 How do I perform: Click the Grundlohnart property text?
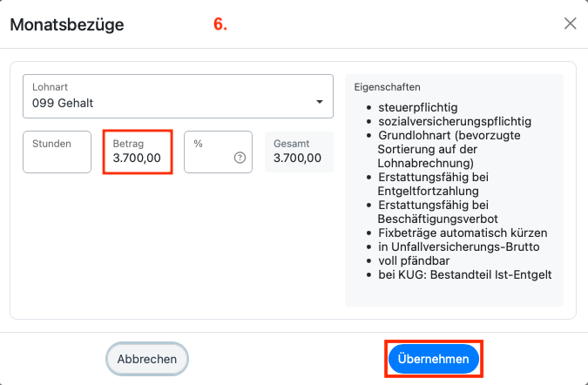pyautogui.click(x=449, y=149)
